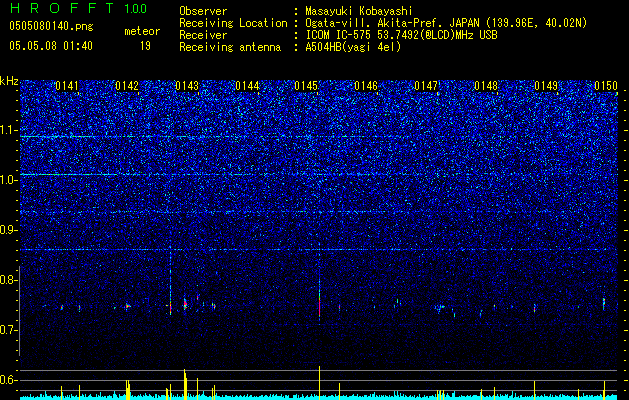629x400 pixels.
Task: Click the 1.1 kHz axis label
Action: click(9, 130)
